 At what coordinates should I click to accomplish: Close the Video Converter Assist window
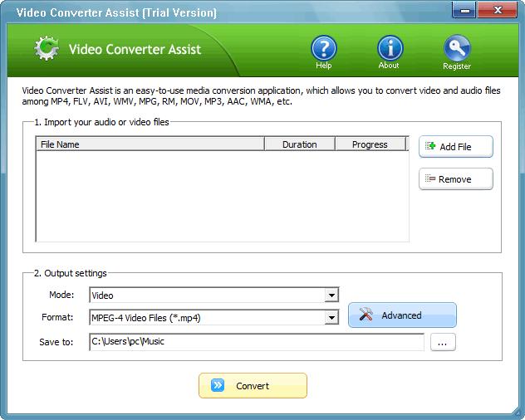(x=498, y=10)
